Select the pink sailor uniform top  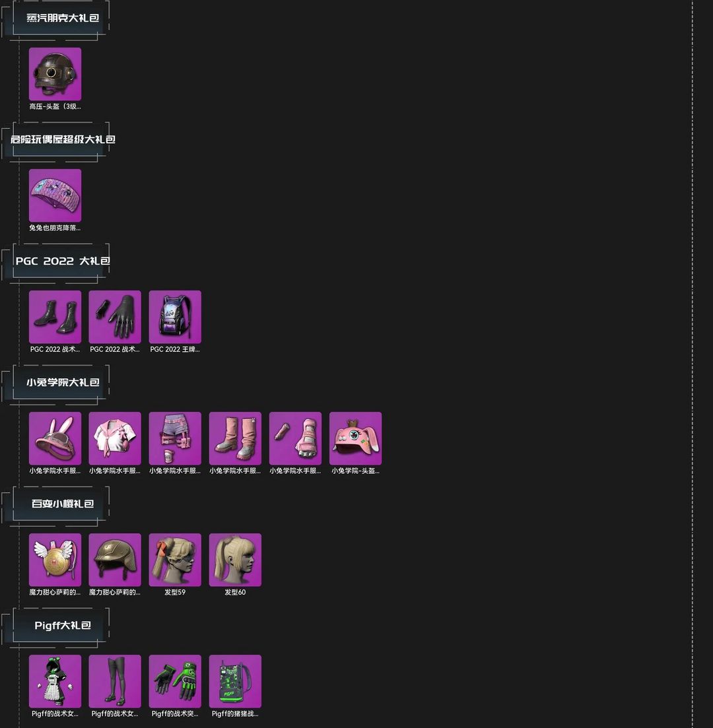[115, 438]
